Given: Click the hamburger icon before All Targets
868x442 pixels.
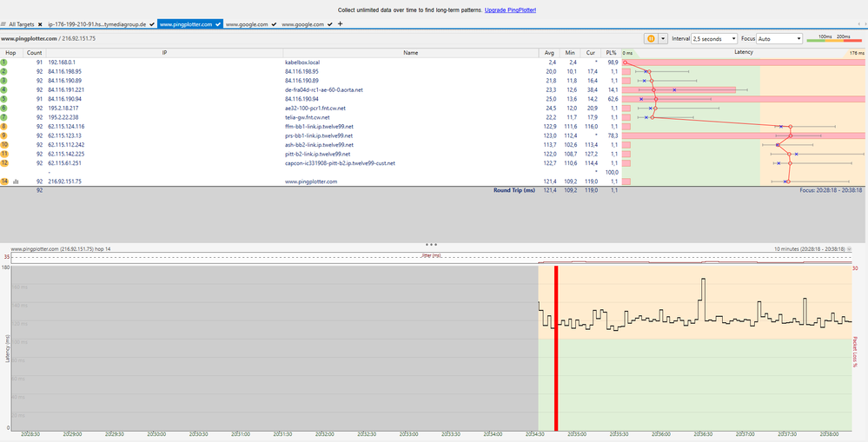Looking at the screenshot, I should (3, 24).
